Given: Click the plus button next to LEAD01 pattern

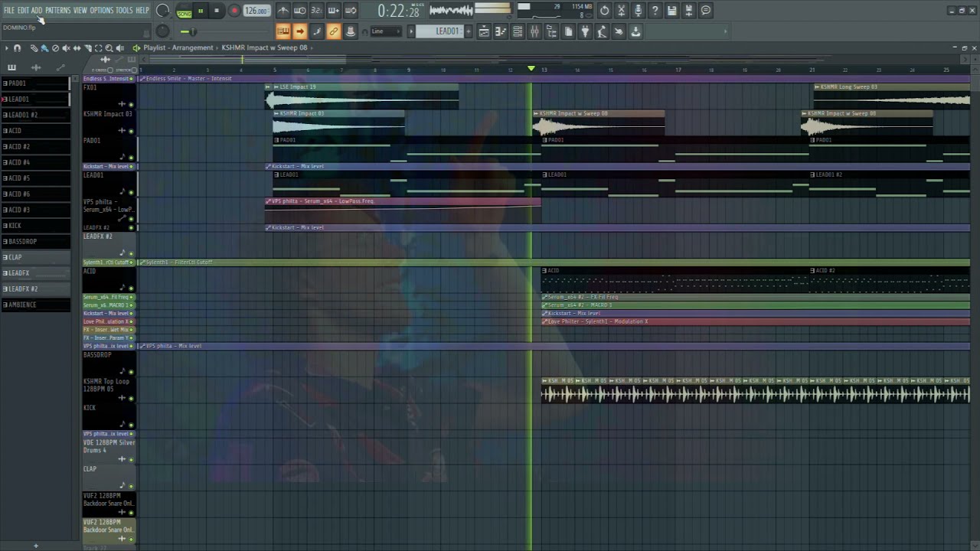Looking at the screenshot, I should [x=469, y=31].
